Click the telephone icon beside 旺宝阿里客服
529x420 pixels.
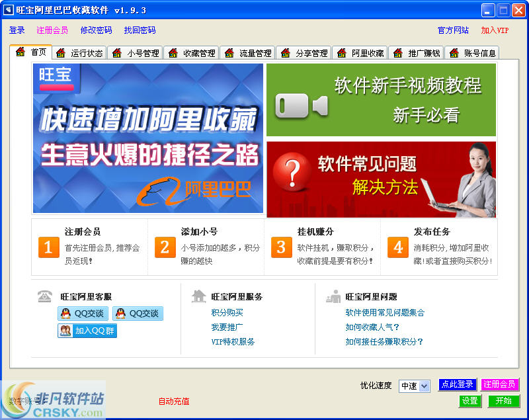coord(44,296)
